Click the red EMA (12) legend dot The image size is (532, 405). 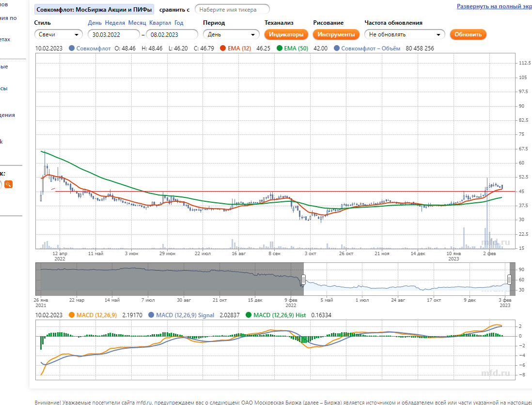(223, 49)
